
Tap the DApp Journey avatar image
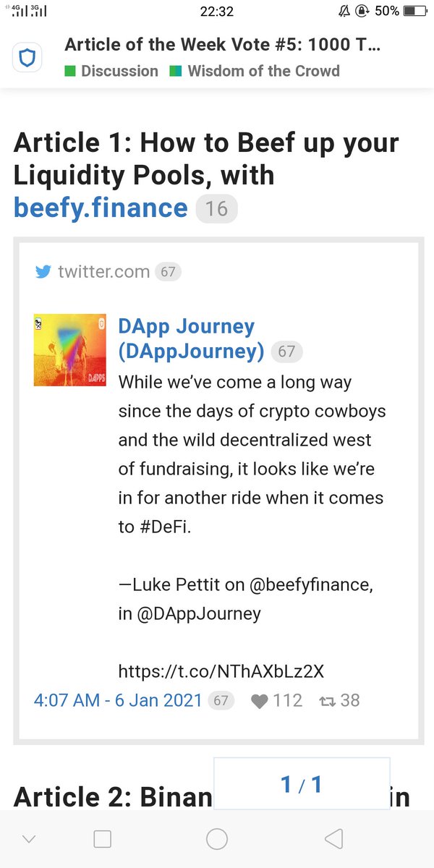tap(70, 349)
